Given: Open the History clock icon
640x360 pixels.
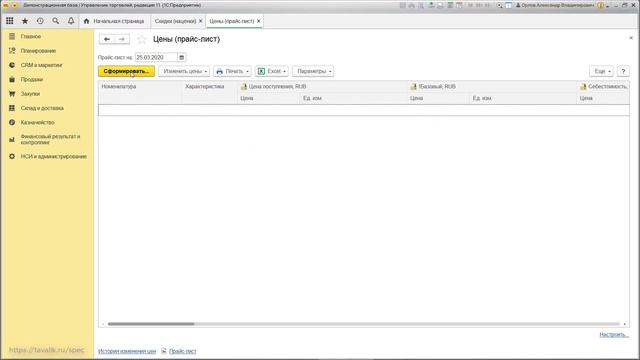Looking at the screenshot, I should pos(40,21).
